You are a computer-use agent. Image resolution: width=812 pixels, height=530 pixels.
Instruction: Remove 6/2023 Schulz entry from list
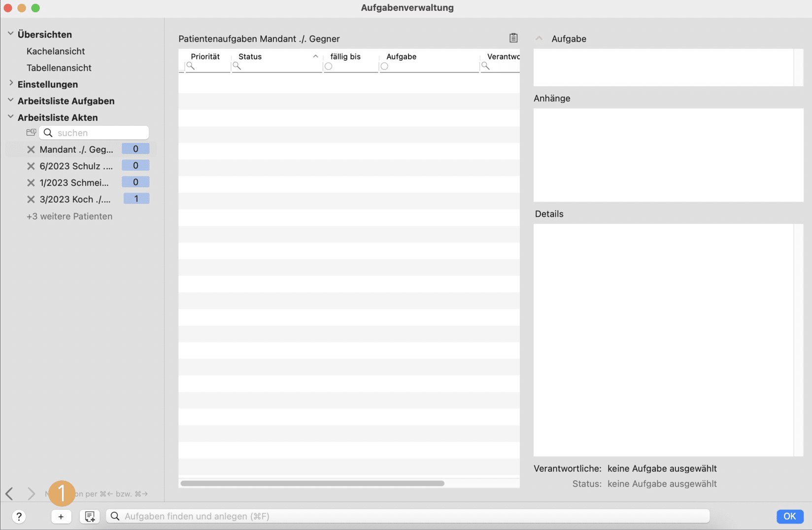[31, 166]
